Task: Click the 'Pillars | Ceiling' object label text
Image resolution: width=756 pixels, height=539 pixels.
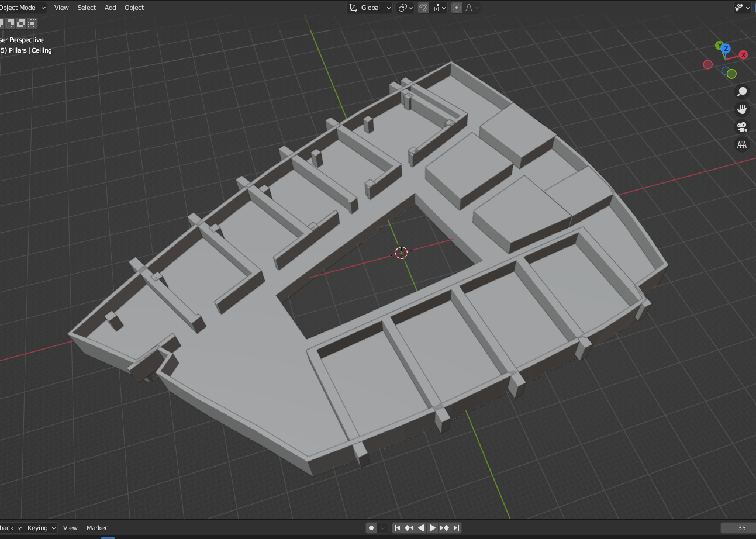Action: tap(30, 50)
